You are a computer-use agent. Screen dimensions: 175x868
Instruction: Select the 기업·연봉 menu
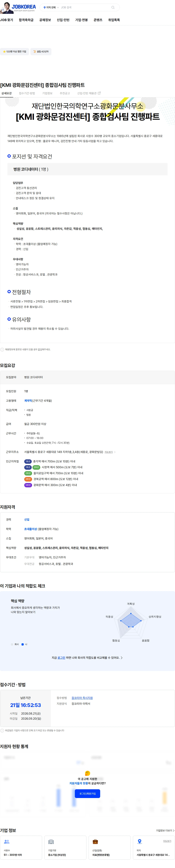(81, 20)
